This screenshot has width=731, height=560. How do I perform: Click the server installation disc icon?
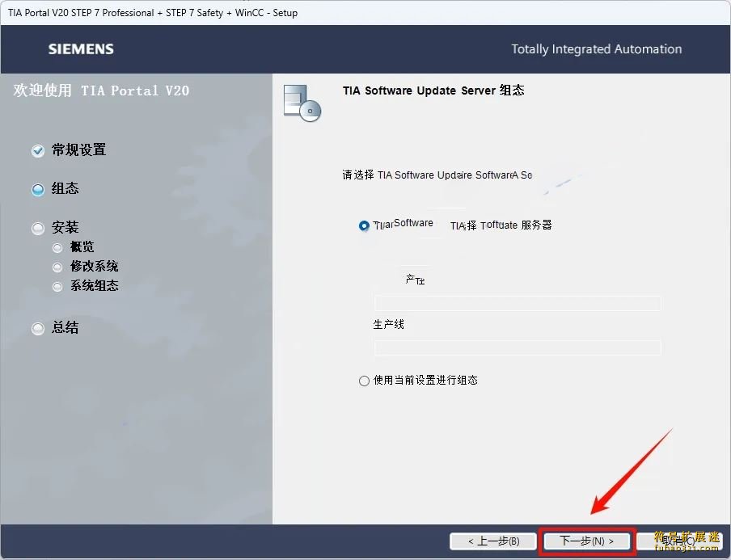pos(302,103)
